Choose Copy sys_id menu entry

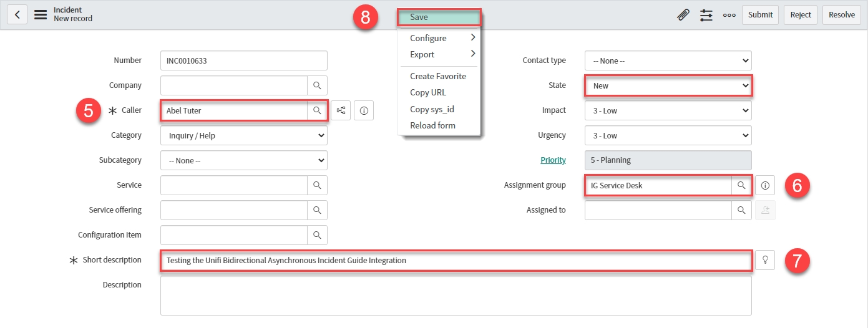point(432,109)
